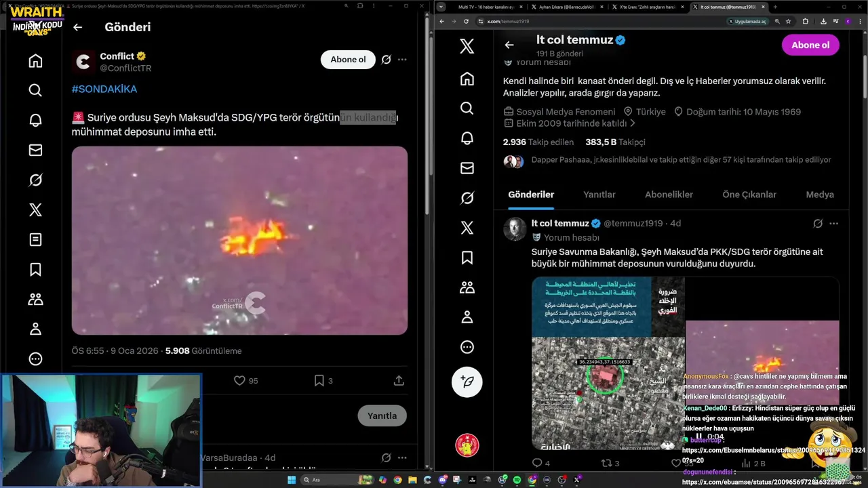Image resolution: width=868 pixels, height=488 pixels.
Task: Bookmark this page with Chrome star
Action: coord(788,22)
